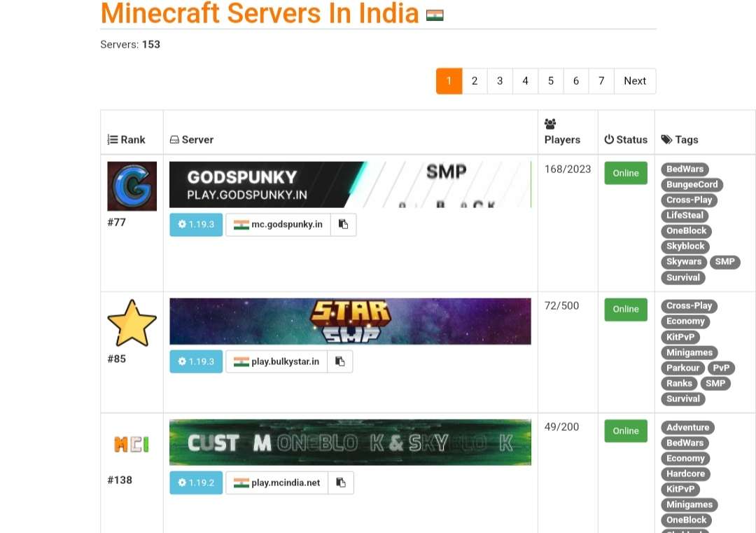Click the yellow star server icon
Viewport: 756px width, 533px height.
point(132,323)
